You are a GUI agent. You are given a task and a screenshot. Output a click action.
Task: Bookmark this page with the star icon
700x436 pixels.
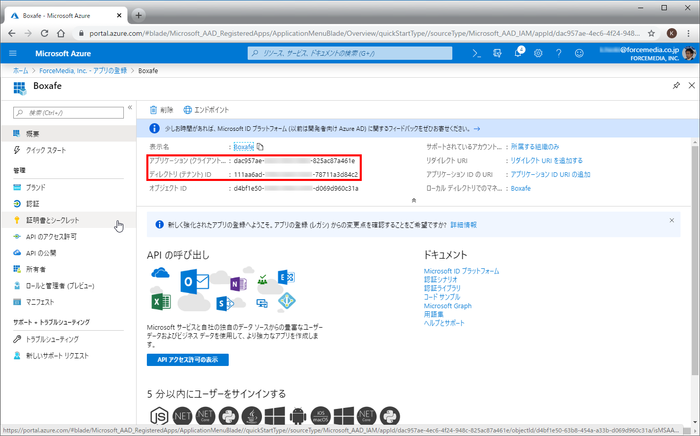click(651, 33)
